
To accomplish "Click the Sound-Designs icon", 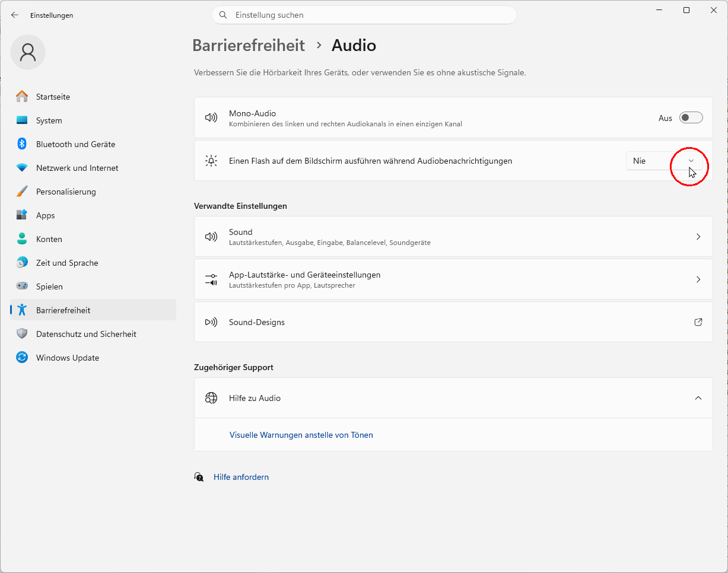I will pos(211,322).
